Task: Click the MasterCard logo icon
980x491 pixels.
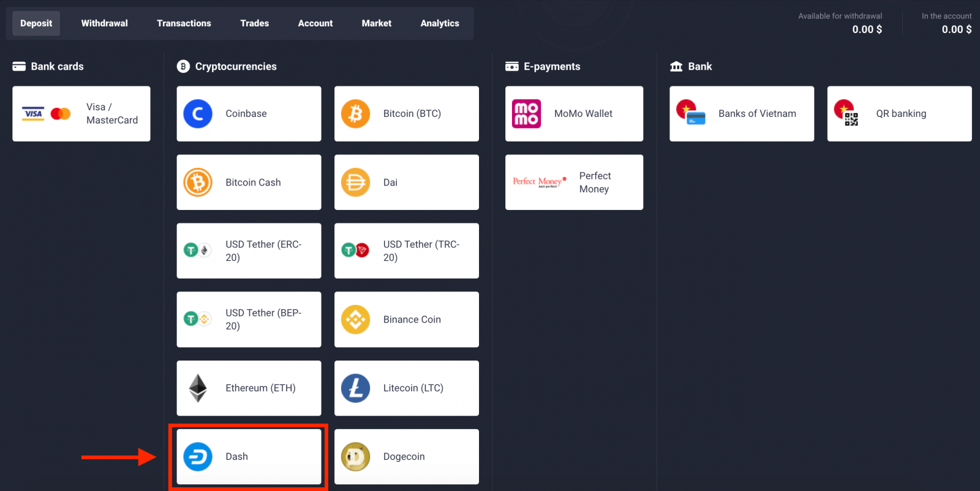Action: point(61,114)
